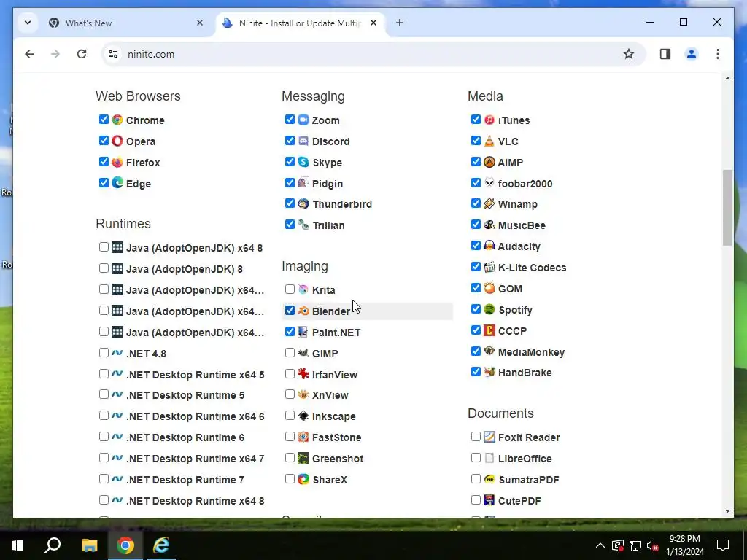
Task: Check the GIMP checkbox
Action: tap(290, 352)
